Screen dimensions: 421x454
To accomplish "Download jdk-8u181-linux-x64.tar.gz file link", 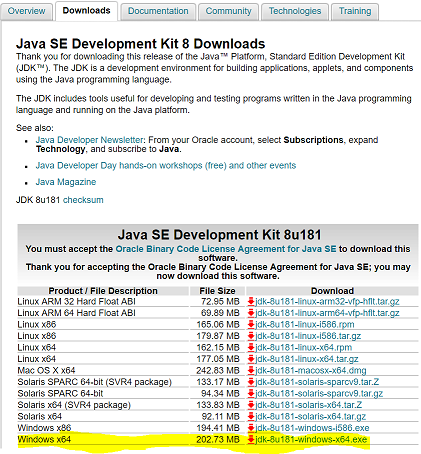I will pos(307,359).
